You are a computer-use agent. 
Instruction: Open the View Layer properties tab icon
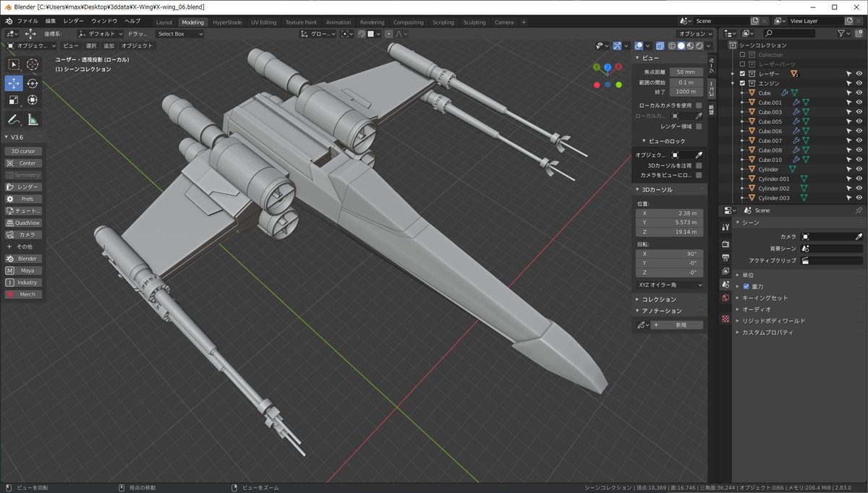click(726, 271)
